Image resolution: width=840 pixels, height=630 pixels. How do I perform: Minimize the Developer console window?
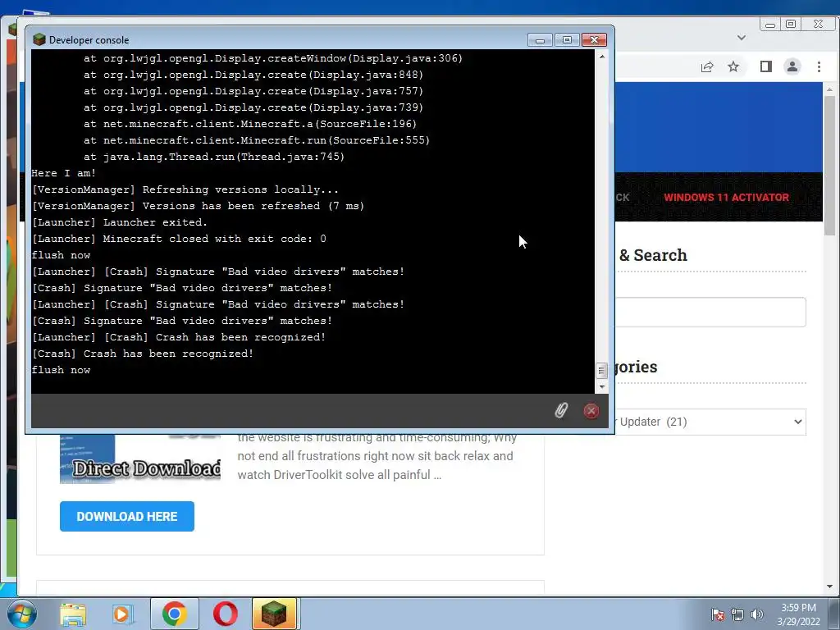click(x=540, y=40)
